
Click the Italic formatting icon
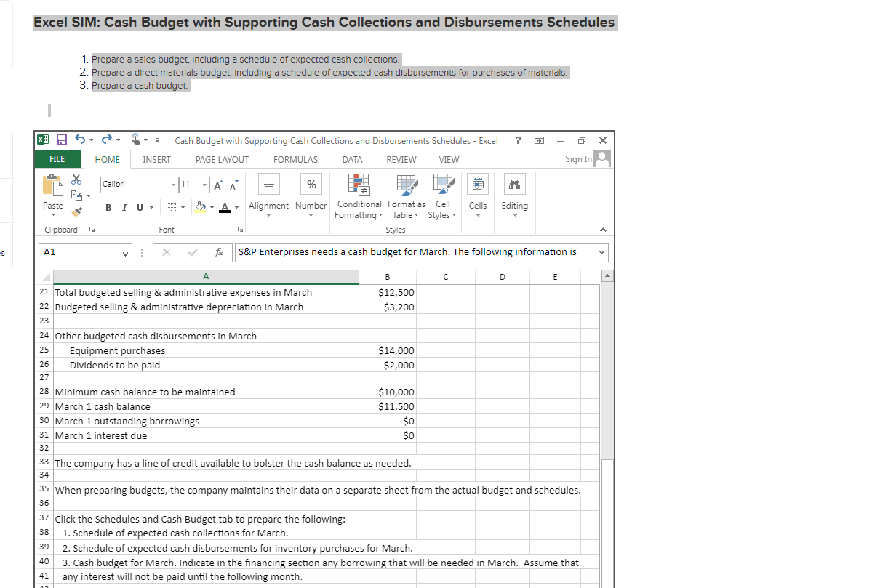[124, 207]
